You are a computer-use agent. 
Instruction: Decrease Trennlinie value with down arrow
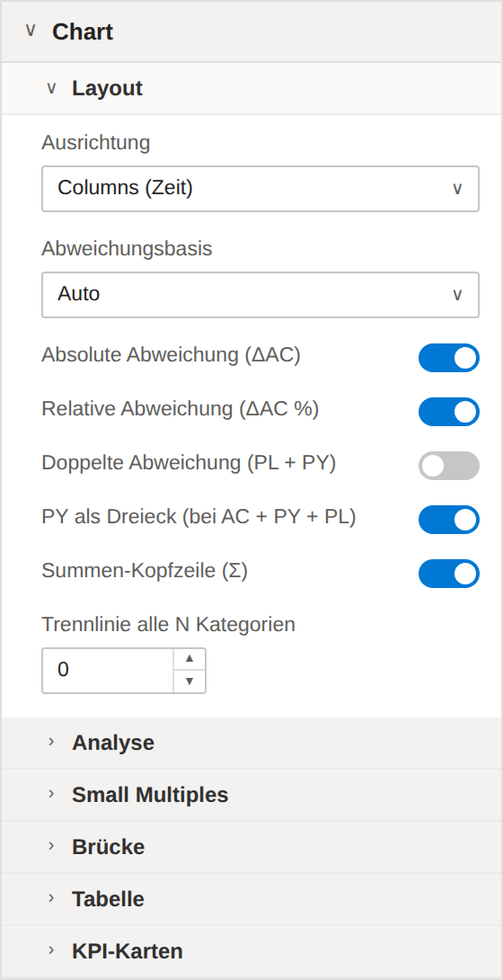point(190,682)
